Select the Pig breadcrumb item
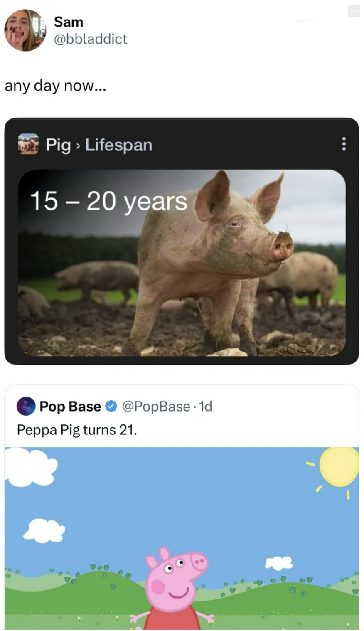The width and height of the screenshot is (364, 631). tap(58, 145)
